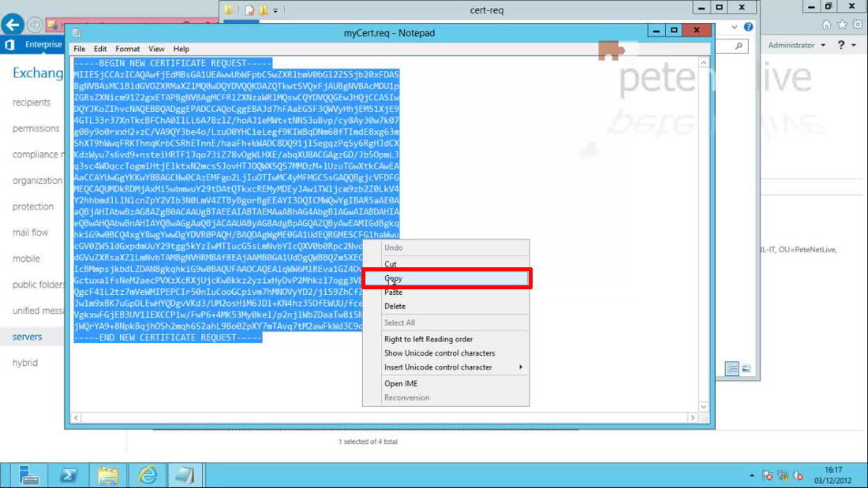This screenshot has width=868, height=488.
Task: Open Notepad Help menu
Action: [181, 49]
